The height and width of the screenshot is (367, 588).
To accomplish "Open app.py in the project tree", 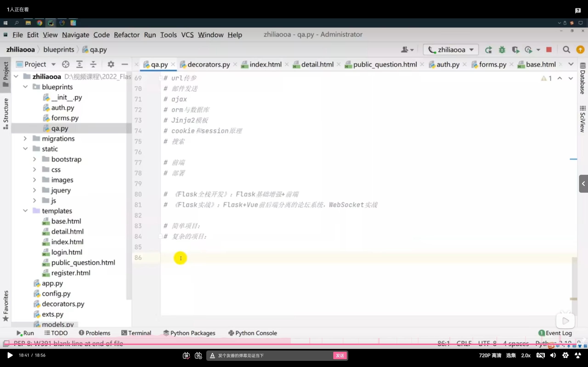I will click(x=52, y=283).
